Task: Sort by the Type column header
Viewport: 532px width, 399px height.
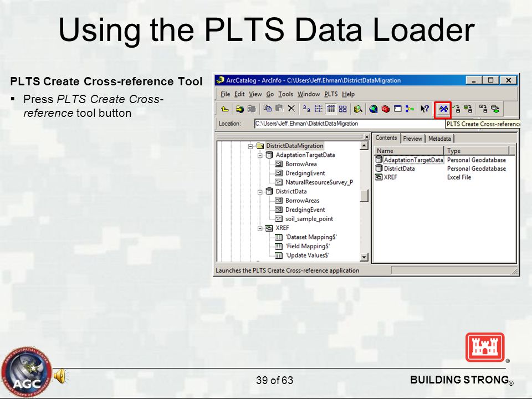Action: (477, 151)
